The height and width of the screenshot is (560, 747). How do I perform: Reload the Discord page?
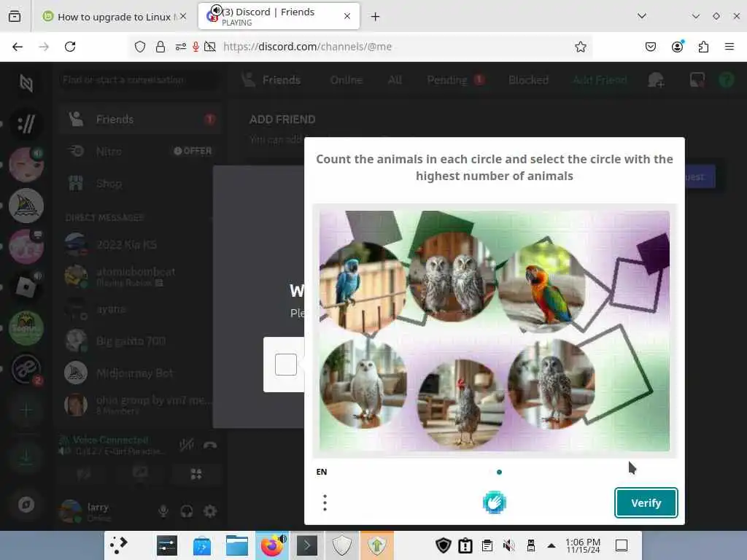tap(70, 47)
